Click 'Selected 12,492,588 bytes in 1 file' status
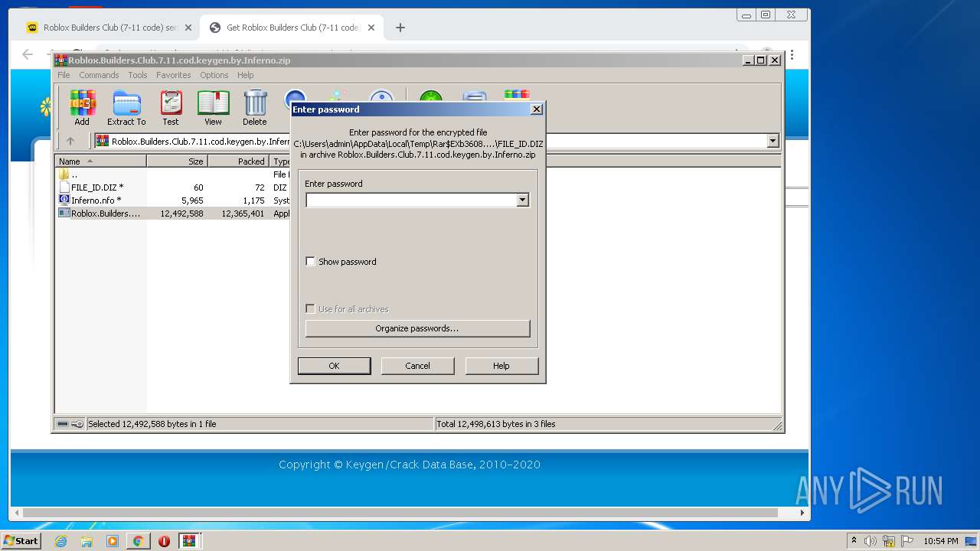 click(152, 424)
